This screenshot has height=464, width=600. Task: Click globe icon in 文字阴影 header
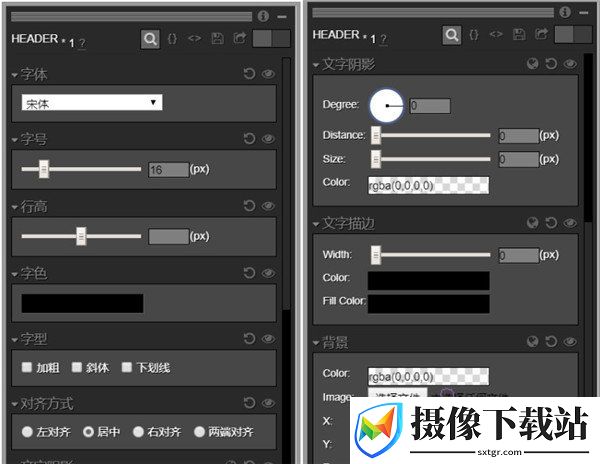[x=533, y=63]
